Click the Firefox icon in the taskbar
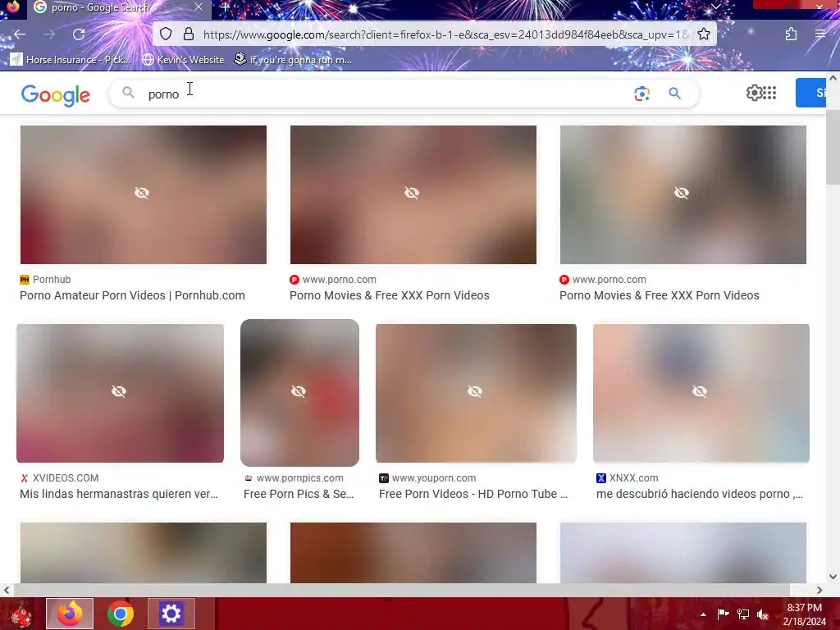840x630 pixels. click(x=70, y=614)
